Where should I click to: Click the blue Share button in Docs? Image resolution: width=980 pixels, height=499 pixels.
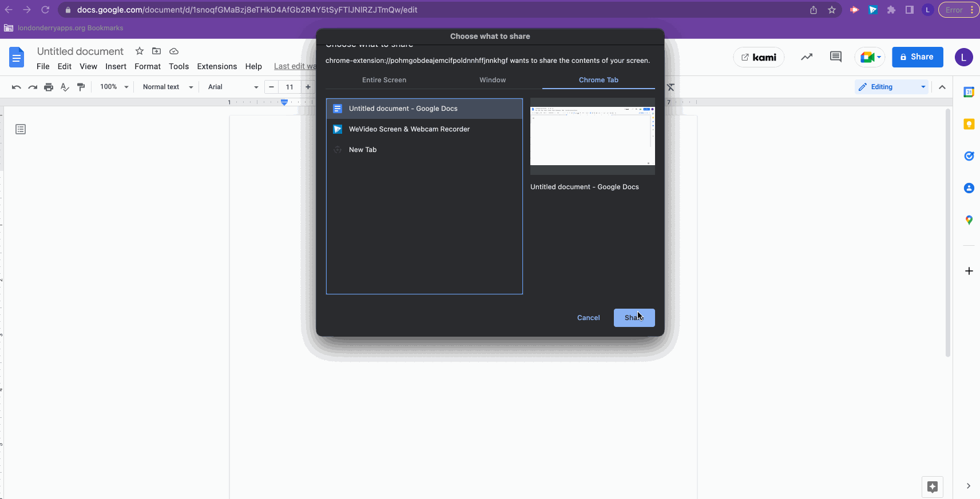click(x=917, y=57)
